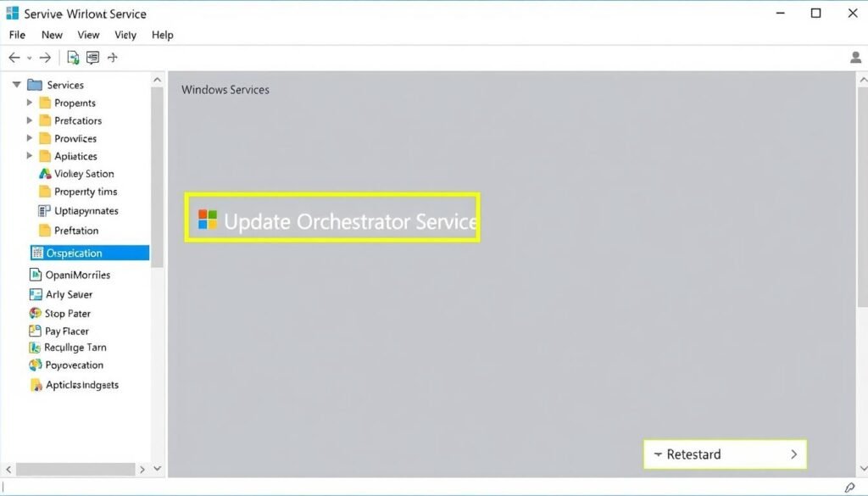Screen dimensions: 868x496
Task: Click the OpaniMorriles page icon
Action: [x=36, y=275]
